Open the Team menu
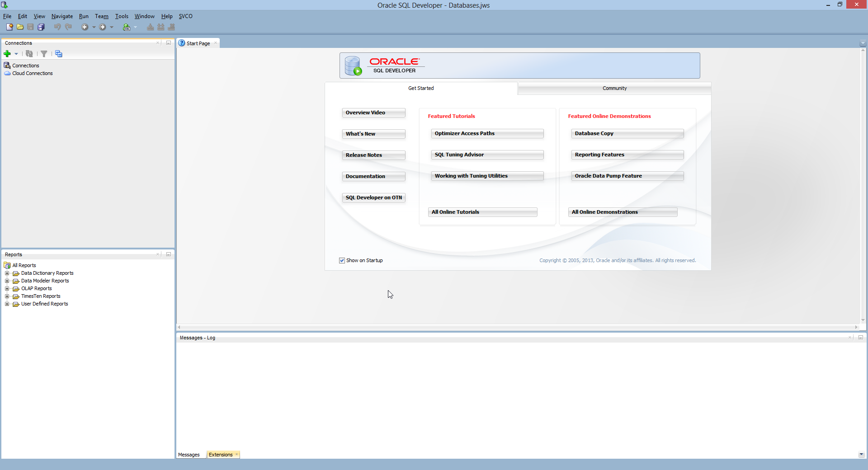This screenshot has height=470, width=868. (102, 16)
